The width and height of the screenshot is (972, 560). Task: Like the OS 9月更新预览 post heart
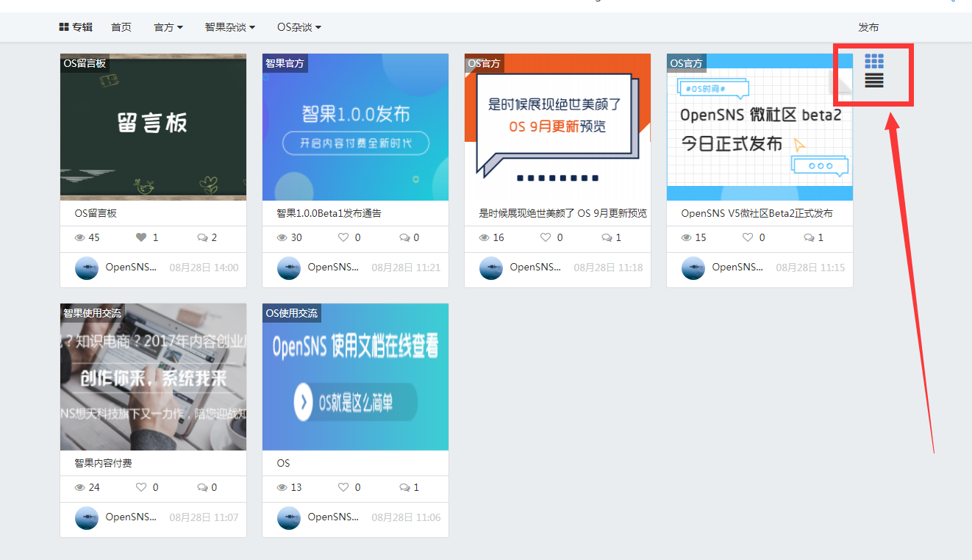546,237
